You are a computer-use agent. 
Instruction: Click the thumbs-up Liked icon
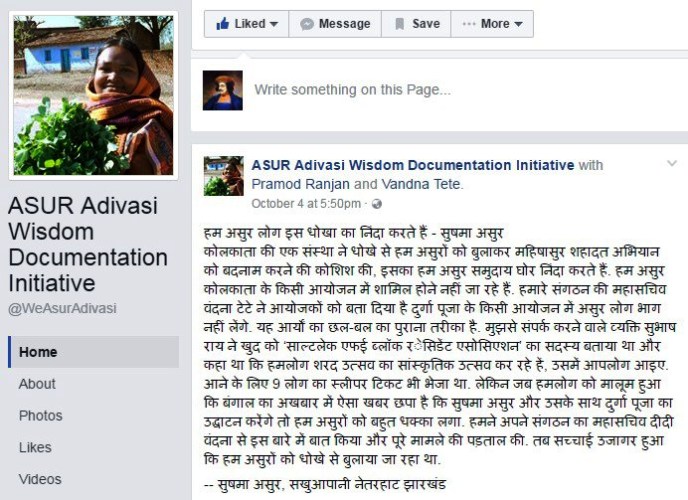tap(222, 23)
